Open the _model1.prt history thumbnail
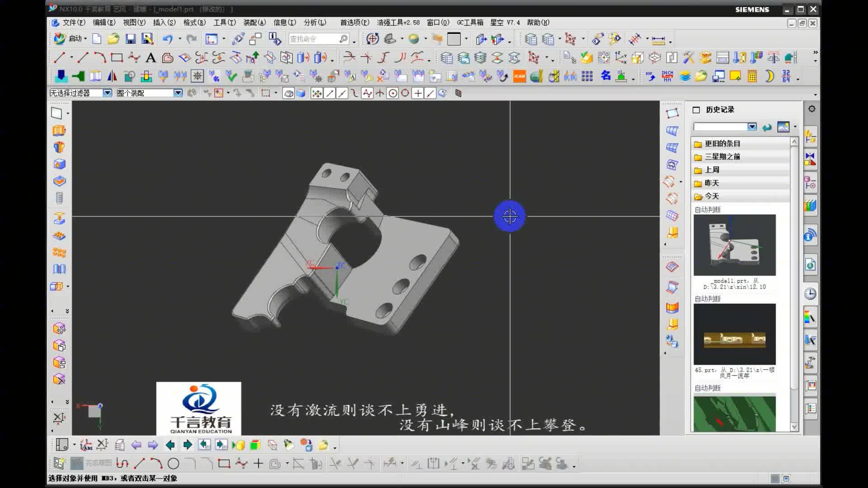The height and width of the screenshot is (488, 868). click(735, 245)
